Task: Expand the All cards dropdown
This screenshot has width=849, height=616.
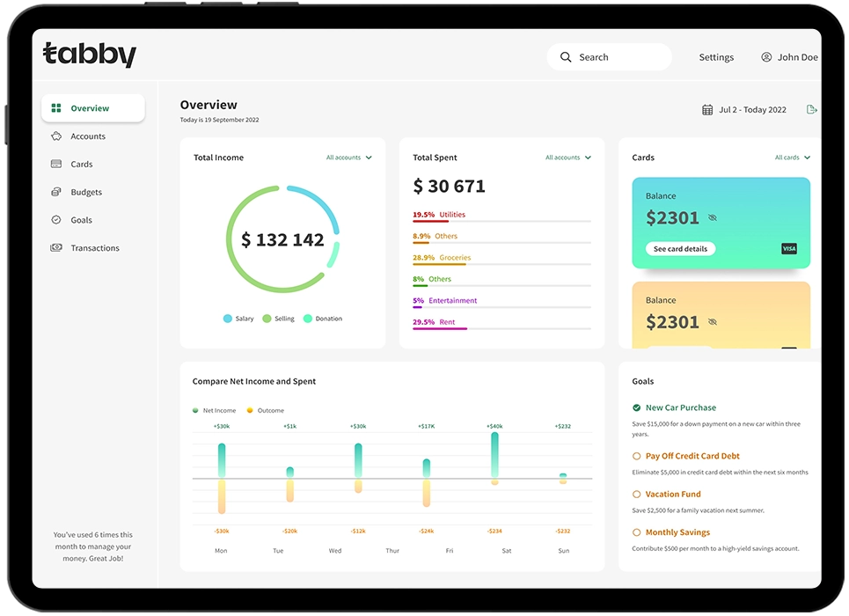Action: [793, 158]
